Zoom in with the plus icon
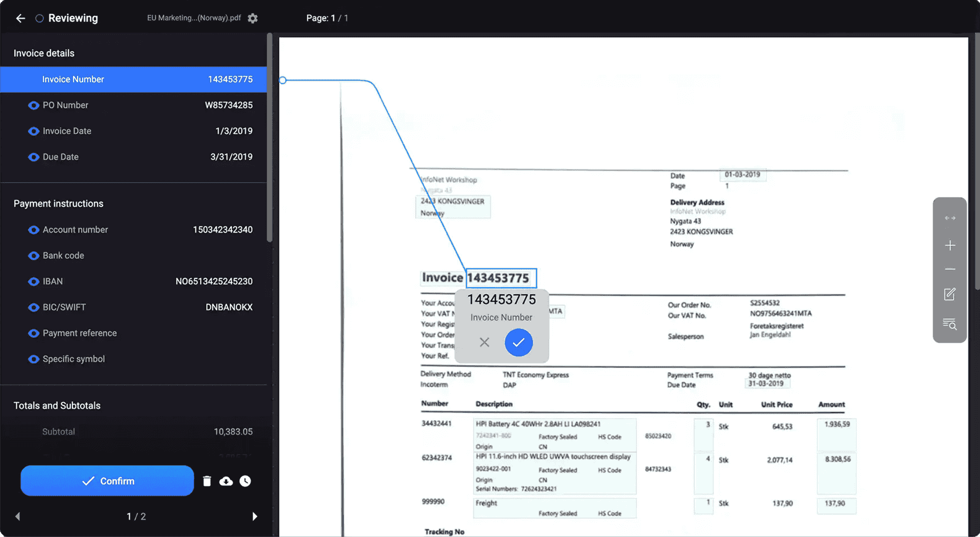The image size is (980, 537). point(949,245)
